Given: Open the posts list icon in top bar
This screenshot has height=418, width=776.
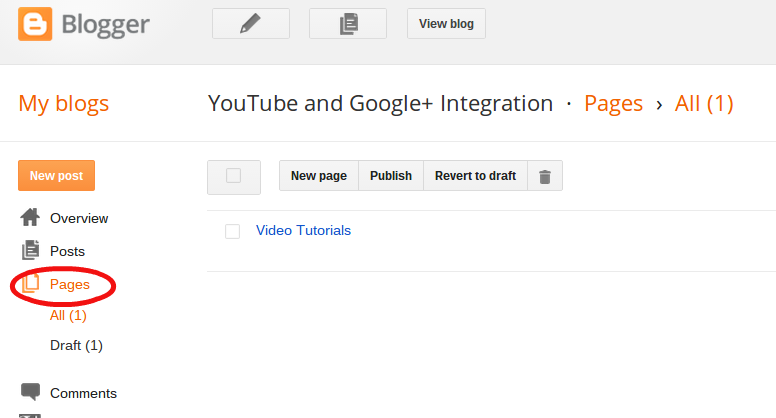Looking at the screenshot, I should click(x=348, y=24).
